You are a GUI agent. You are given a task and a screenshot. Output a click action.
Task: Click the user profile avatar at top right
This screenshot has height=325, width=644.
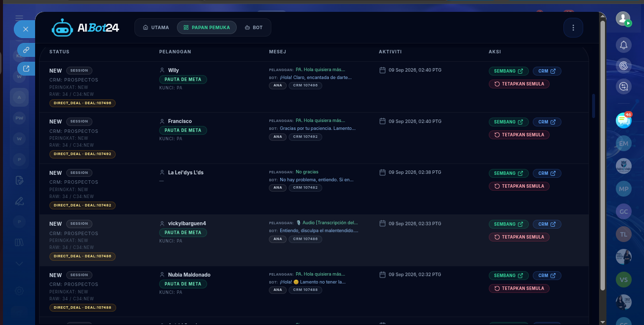pos(623,19)
